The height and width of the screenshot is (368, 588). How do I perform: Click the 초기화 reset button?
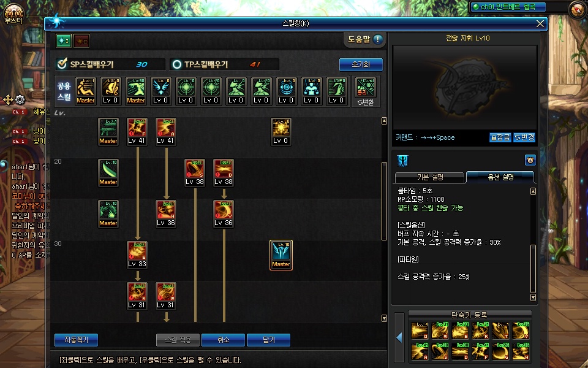[361, 64]
